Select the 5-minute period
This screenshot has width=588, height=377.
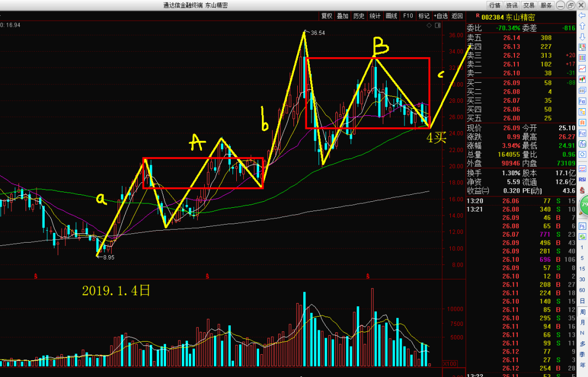(x=583, y=258)
